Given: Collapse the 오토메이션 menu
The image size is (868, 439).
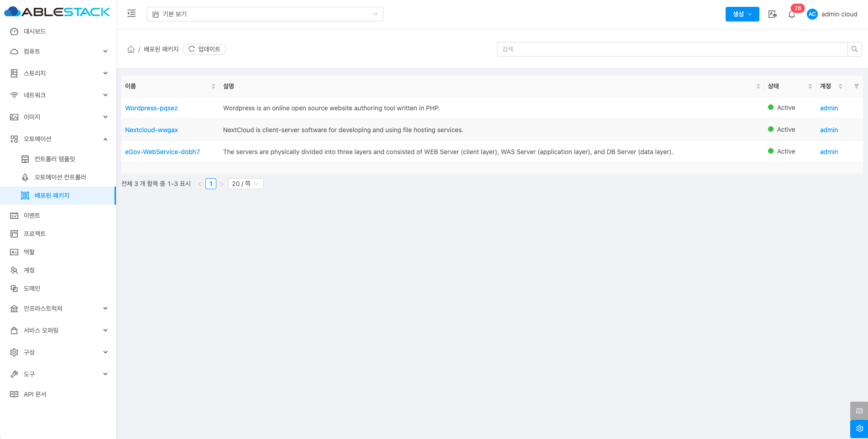Looking at the screenshot, I should pyautogui.click(x=58, y=139).
